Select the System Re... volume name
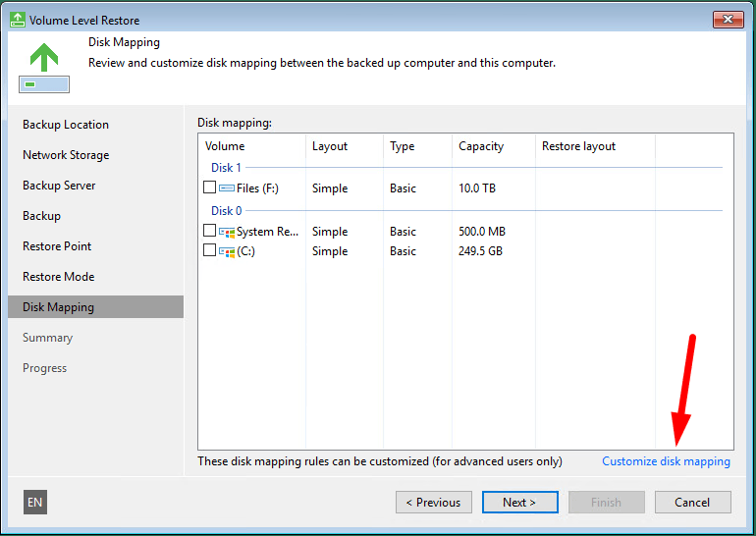The width and height of the screenshot is (756, 536). coord(268,232)
